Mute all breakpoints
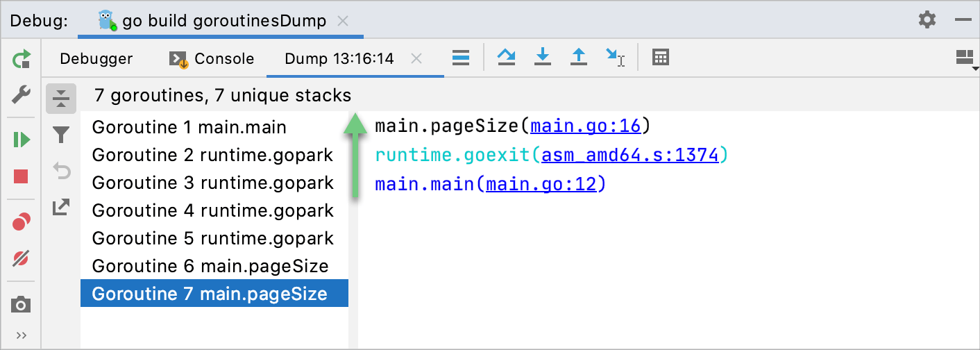 pyautogui.click(x=22, y=259)
